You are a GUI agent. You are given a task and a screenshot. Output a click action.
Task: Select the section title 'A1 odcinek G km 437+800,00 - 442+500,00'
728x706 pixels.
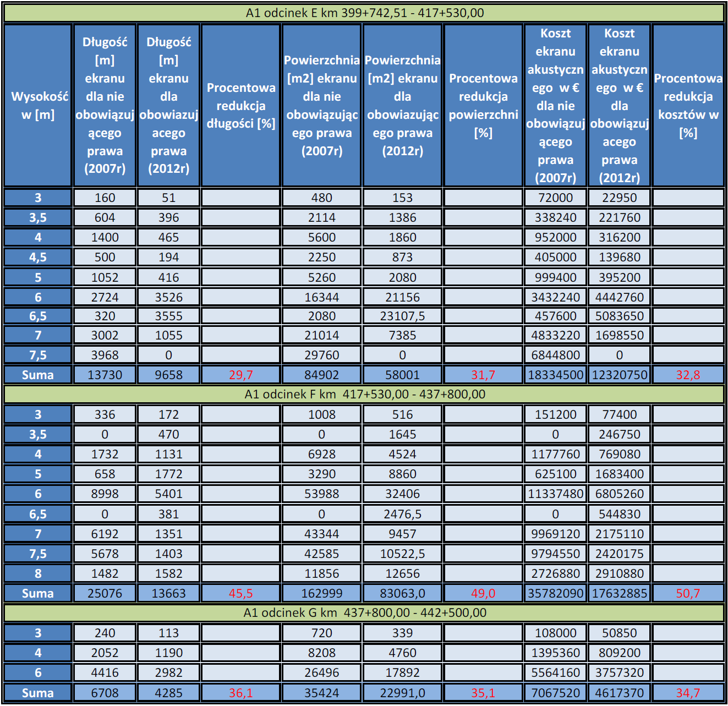point(364,612)
